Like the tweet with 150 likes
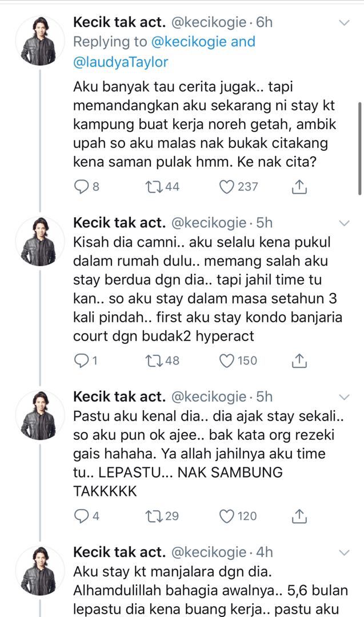The width and height of the screenshot is (364, 617). [228, 360]
